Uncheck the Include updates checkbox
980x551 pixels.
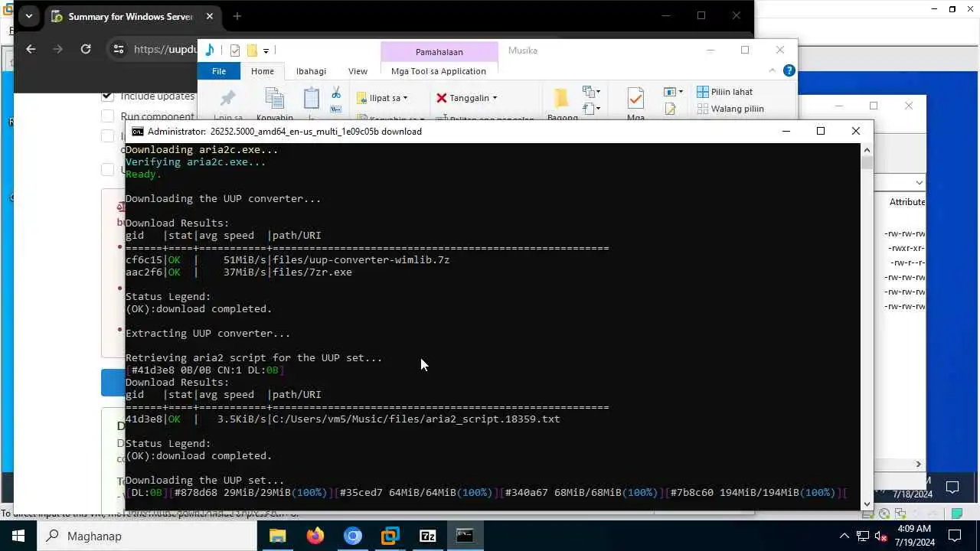point(108,96)
